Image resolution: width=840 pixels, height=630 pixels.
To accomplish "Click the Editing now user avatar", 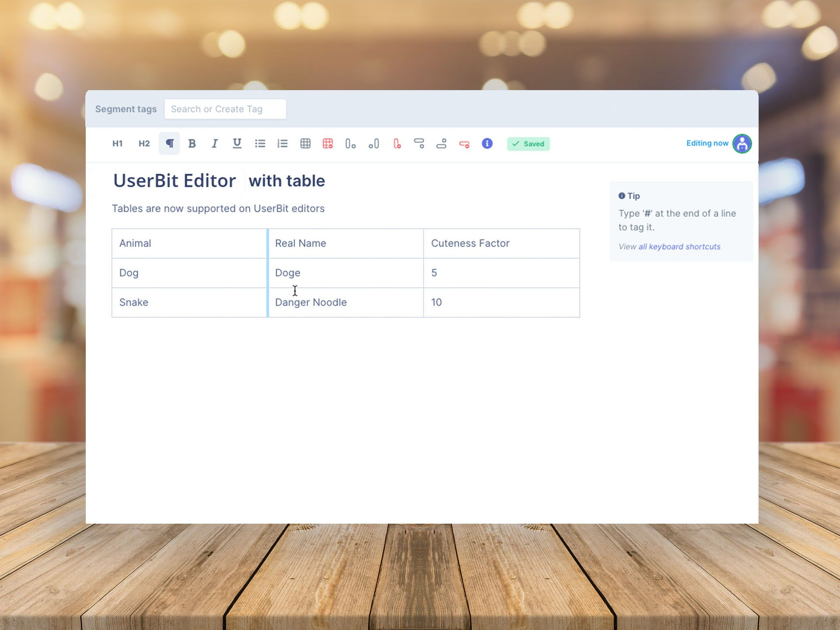I will coord(742,143).
